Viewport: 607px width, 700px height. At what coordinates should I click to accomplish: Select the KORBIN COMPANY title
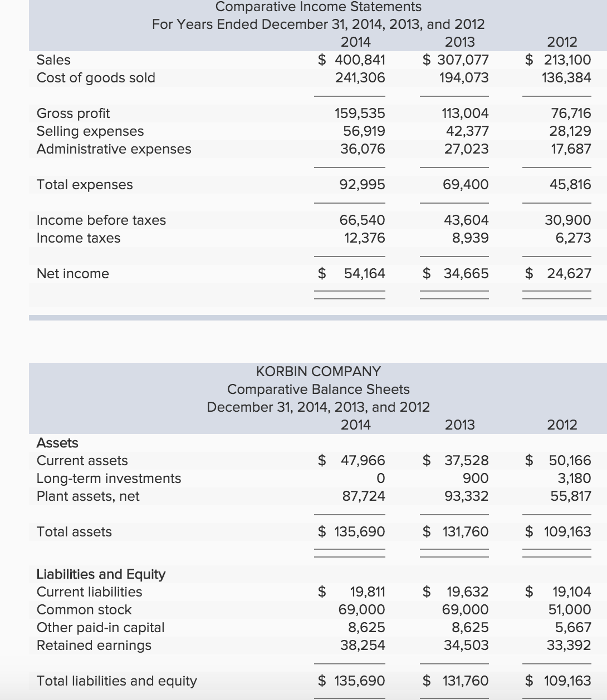coord(318,371)
